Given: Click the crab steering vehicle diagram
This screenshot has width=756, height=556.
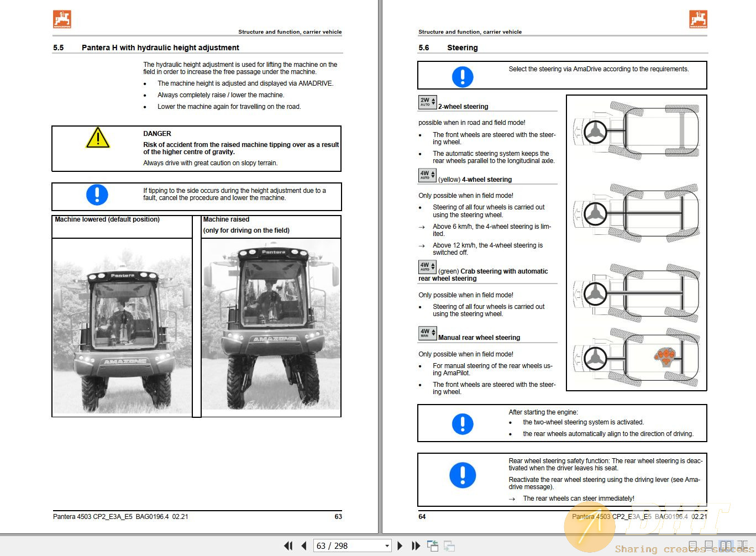Looking at the screenshot, I should pos(636,293).
